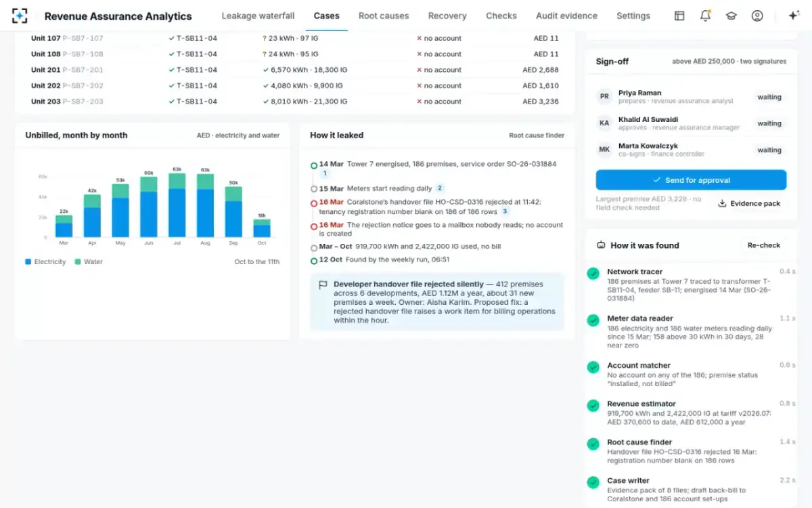This screenshot has width=812, height=508.
Task: Click the Account matcher check icon
Action: coord(593,367)
